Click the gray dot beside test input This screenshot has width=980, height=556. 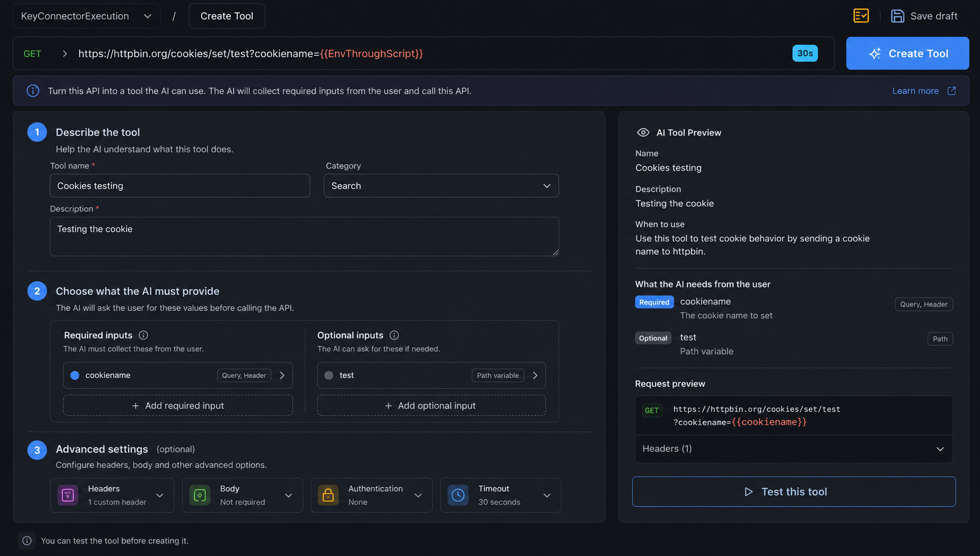pos(328,375)
